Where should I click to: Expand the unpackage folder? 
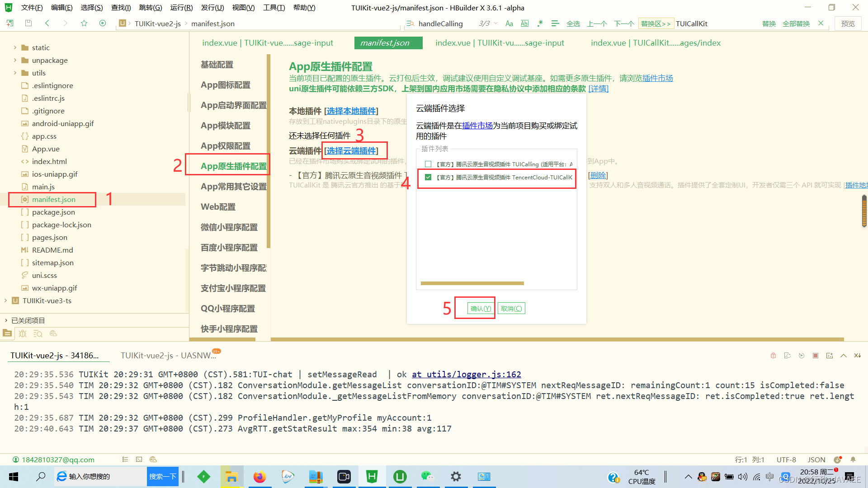coord(15,60)
